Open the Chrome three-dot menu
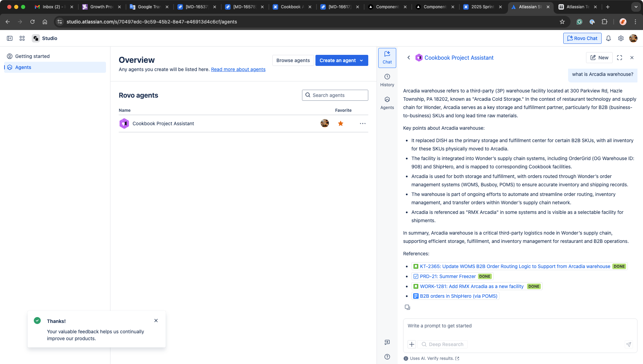The height and width of the screenshot is (364, 643). tap(635, 22)
